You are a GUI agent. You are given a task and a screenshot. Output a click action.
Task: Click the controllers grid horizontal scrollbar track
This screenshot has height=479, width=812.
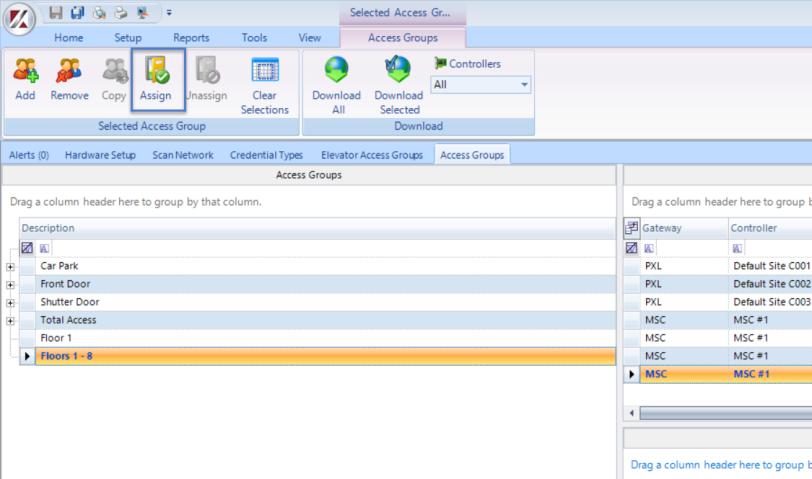(726, 413)
